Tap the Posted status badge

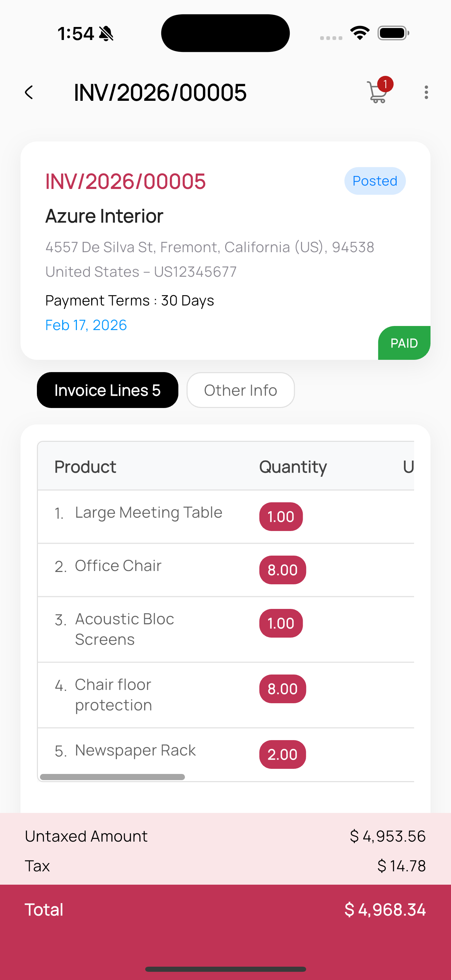(374, 181)
